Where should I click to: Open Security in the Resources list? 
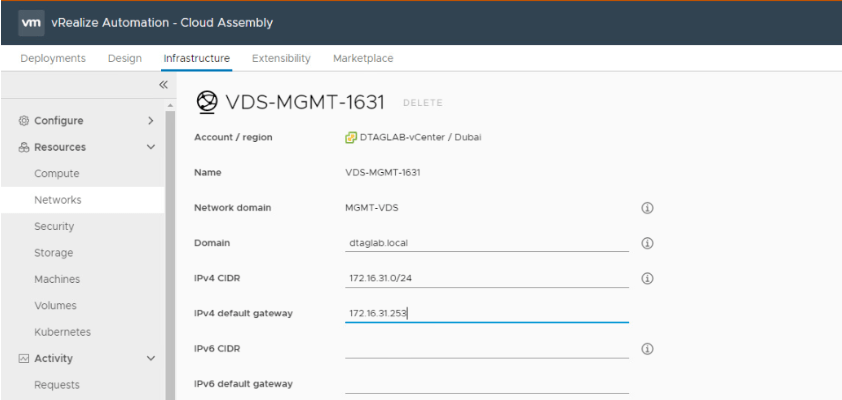coord(54,226)
